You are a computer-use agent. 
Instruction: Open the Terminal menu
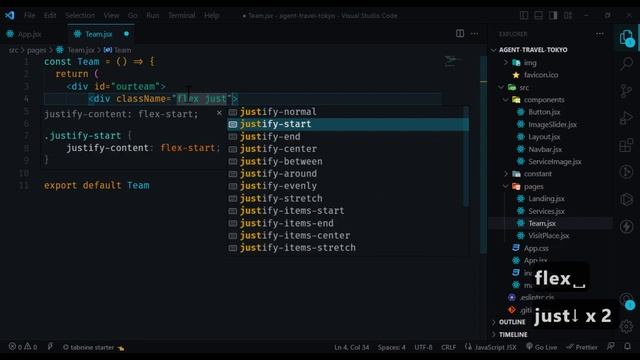[x=182, y=16]
